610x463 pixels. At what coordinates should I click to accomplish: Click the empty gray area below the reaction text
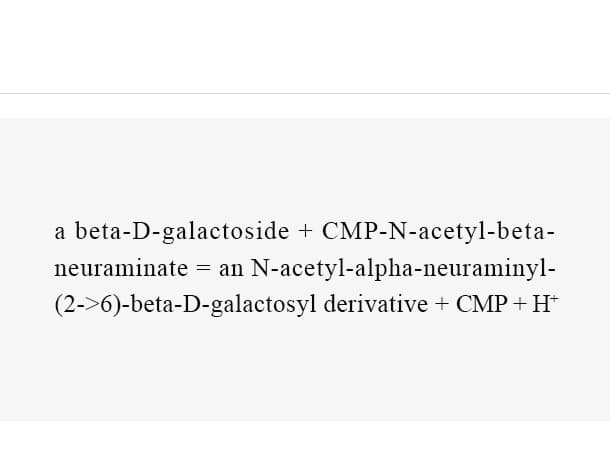(x=305, y=370)
